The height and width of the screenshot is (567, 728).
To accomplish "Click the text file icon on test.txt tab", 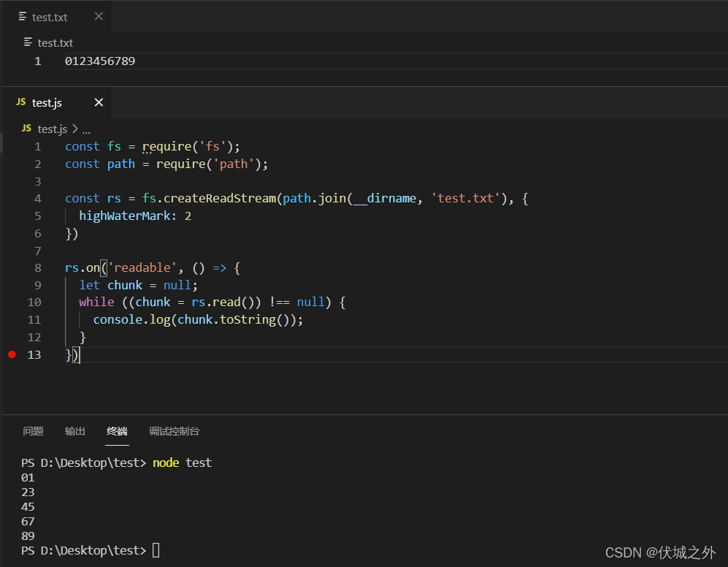I will pos(22,17).
